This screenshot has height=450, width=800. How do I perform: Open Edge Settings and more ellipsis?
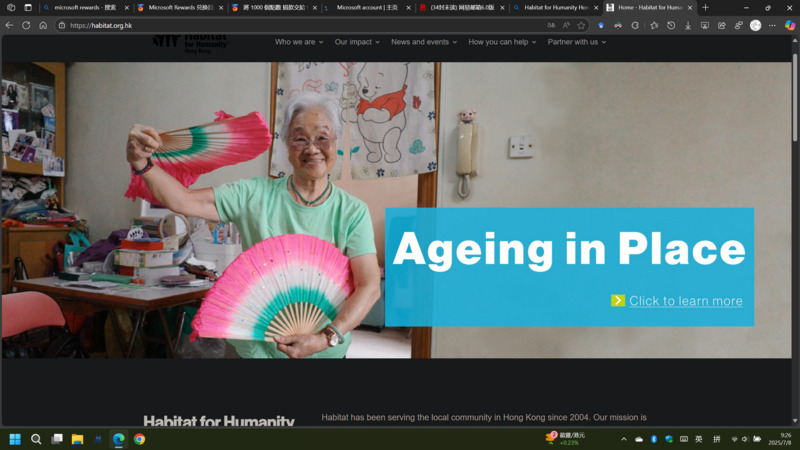click(772, 25)
